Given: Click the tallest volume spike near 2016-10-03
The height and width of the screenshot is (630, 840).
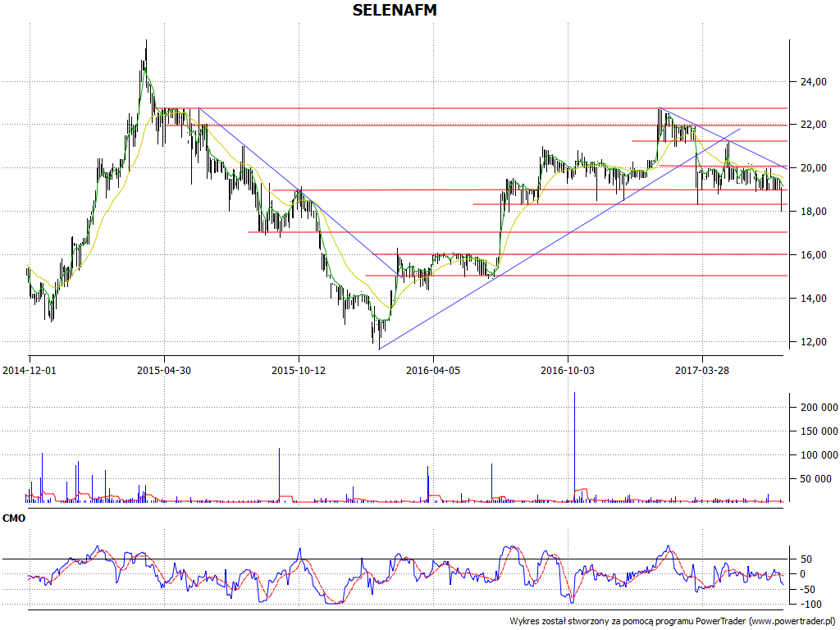Looking at the screenshot, I should tap(574, 447).
